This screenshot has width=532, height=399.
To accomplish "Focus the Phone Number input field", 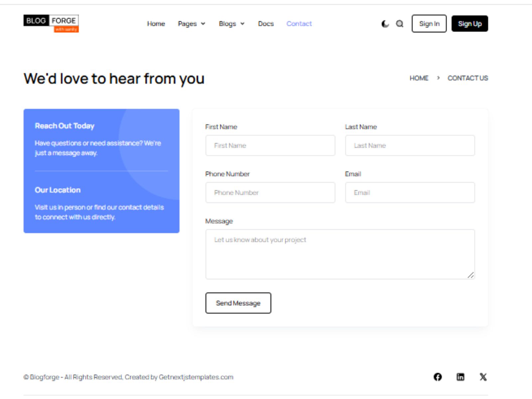I will [x=270, y=193].
